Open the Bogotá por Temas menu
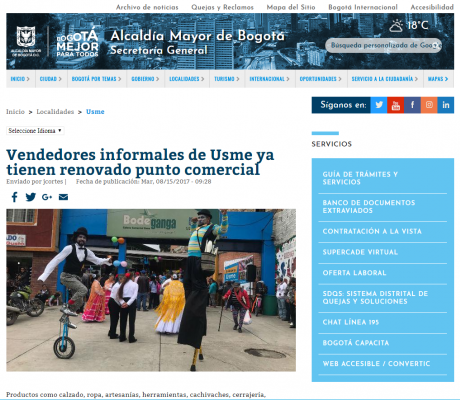The height and width of the screenshot is (400, 460). [x=97, y=79]
